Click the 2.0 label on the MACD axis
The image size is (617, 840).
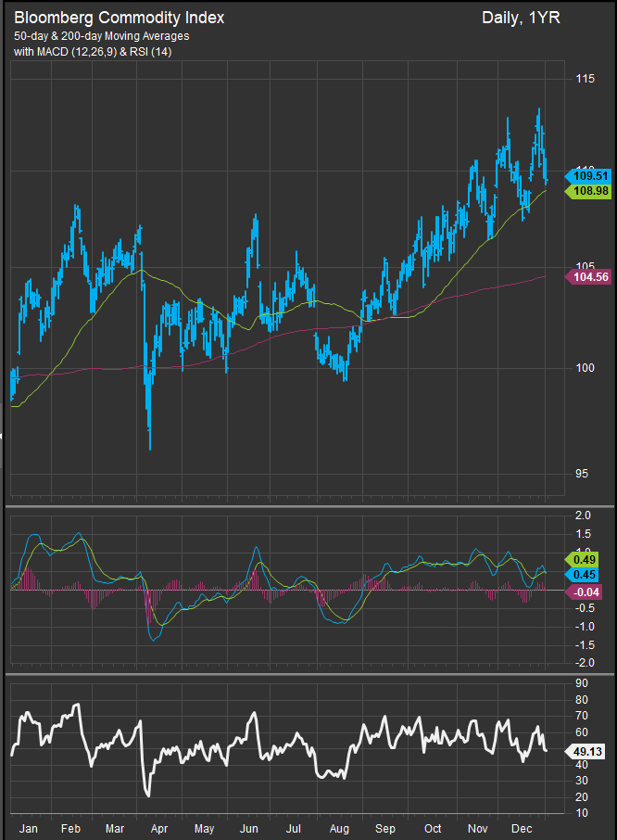tap(583, 515)
